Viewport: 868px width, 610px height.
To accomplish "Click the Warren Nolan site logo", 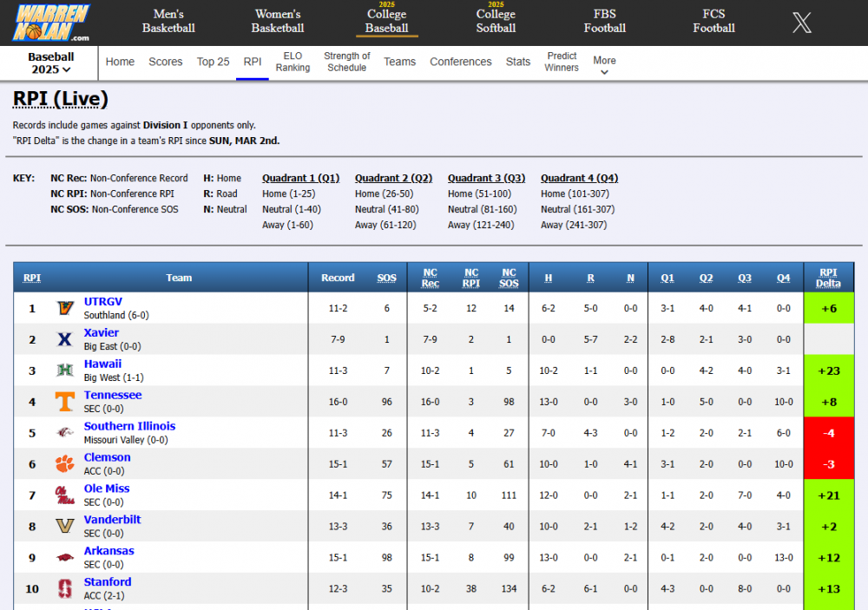I will 51,23.
